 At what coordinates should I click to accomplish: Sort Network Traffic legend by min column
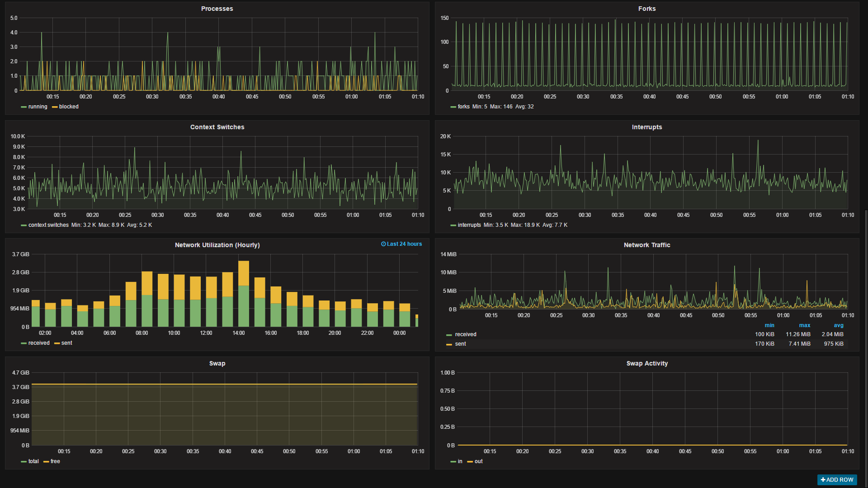pos(769,325)
